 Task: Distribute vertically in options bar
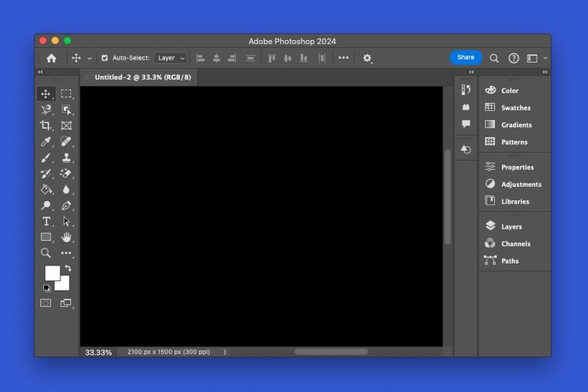(x=250, y=58)
